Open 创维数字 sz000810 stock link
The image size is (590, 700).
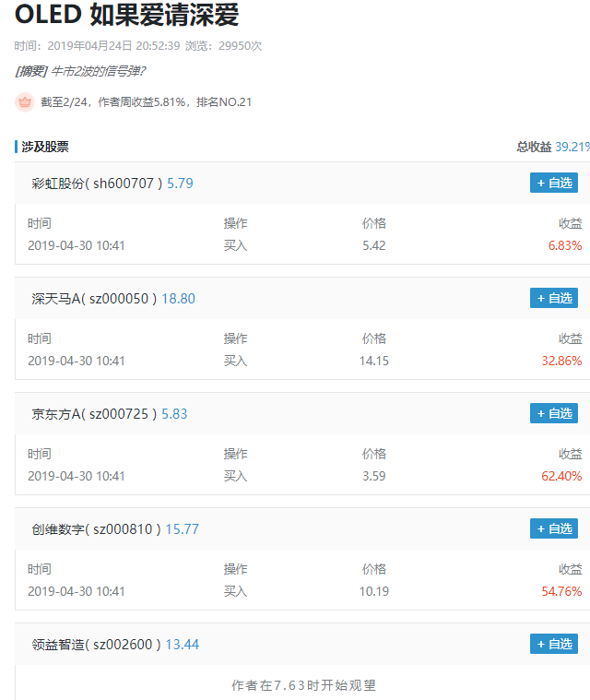point(97,529)
